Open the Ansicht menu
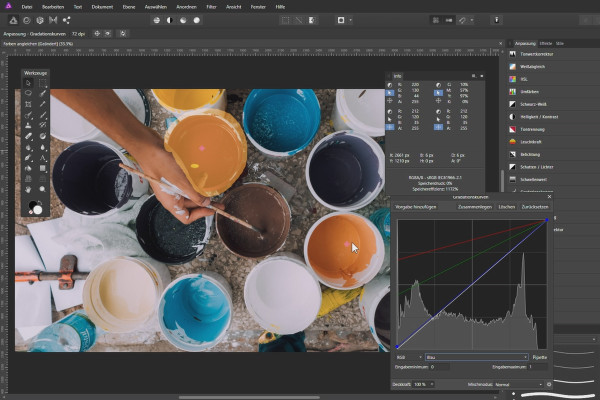 tap(233, 7)
